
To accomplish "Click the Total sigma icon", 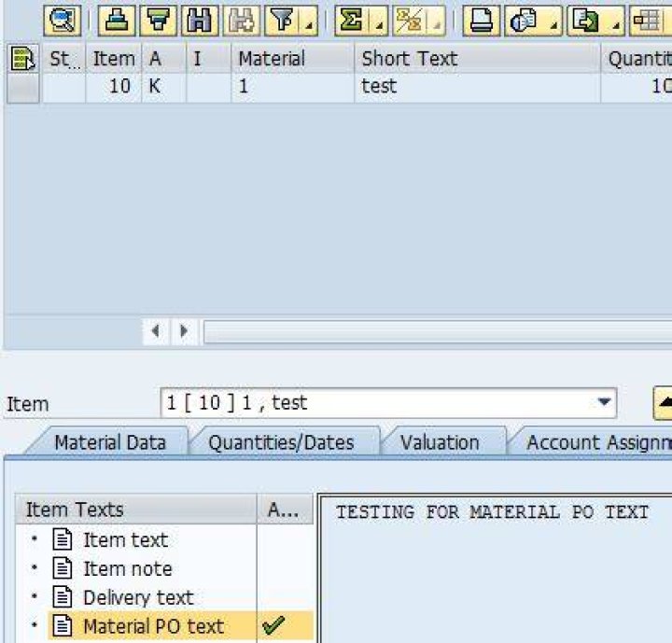I will [352, 21].
